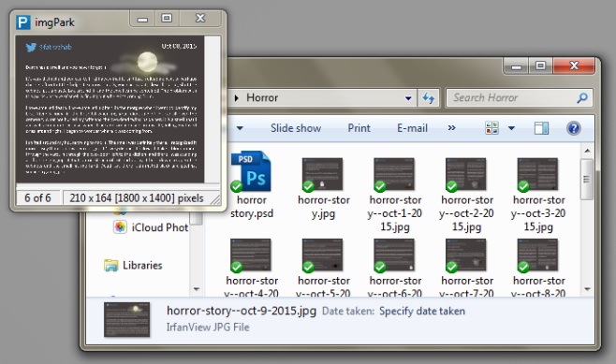This screenshot has height=364, width=616.
Task: Open the horror story.psd Photoshop file icon
Action: pos(251,172)
